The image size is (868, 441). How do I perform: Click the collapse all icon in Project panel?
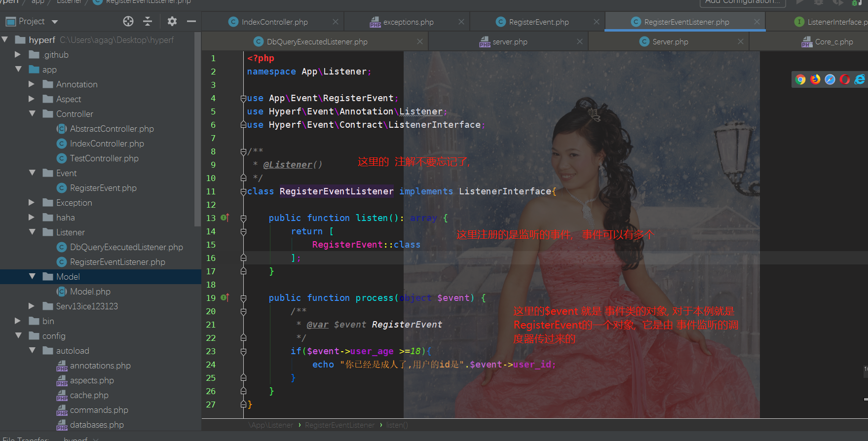(x=148, y=21)
